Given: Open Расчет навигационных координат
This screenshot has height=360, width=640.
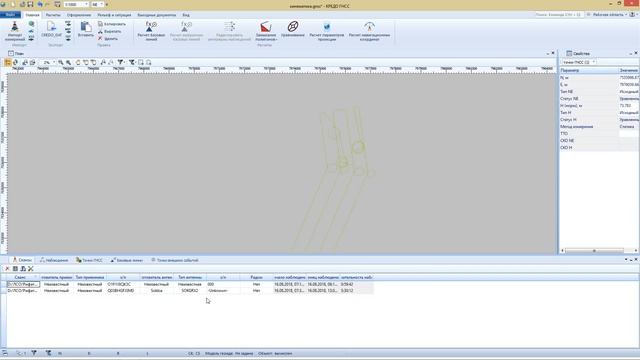Looking at the screenshot, I should click(369, 31).
